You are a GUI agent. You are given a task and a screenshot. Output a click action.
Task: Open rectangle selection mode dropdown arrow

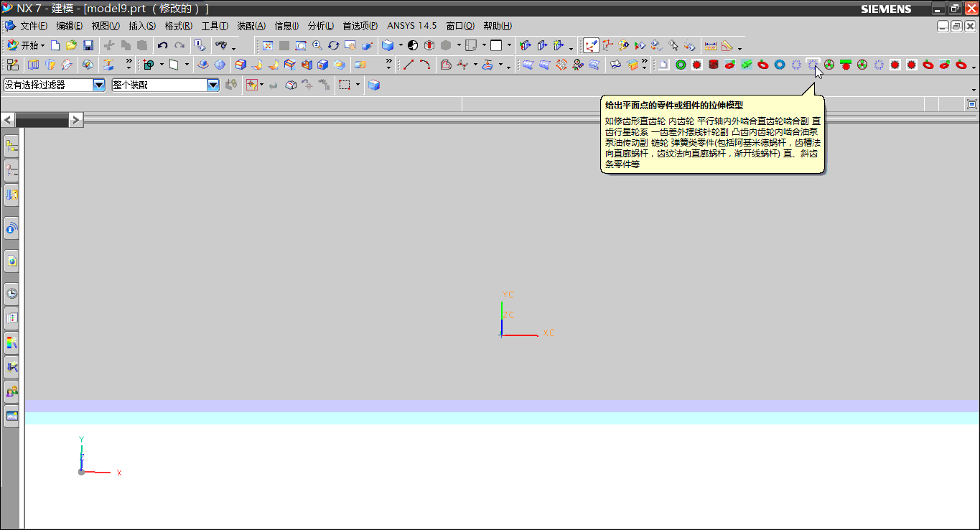coord(358,85)
